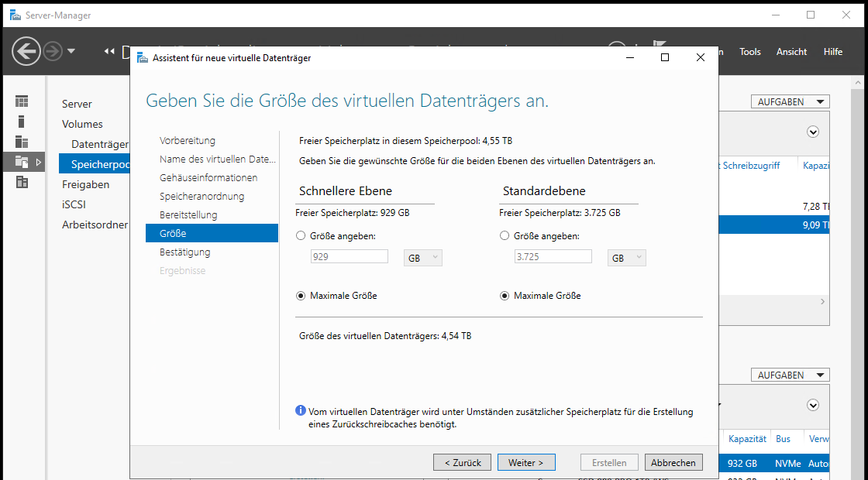This screenshot has width=868, height=480.
Task: Sort by the Kapazität column header
Action: [x=747, y=438]
